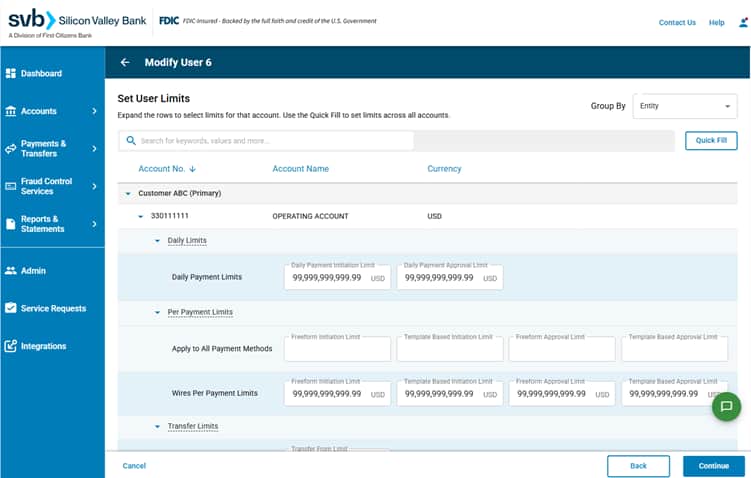Click the Cancel link

(x=134, y=466)
